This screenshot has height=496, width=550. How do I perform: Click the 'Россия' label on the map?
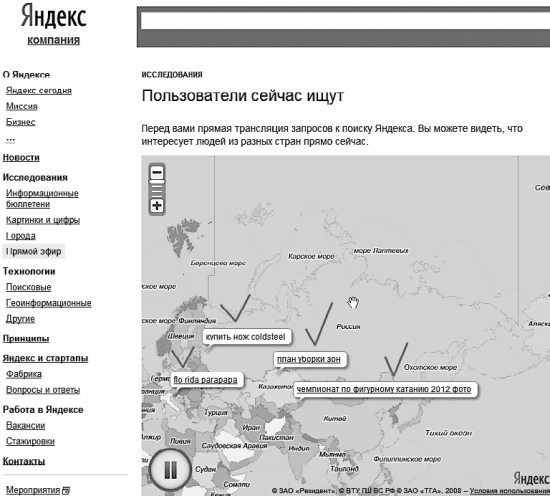point(348,327)
